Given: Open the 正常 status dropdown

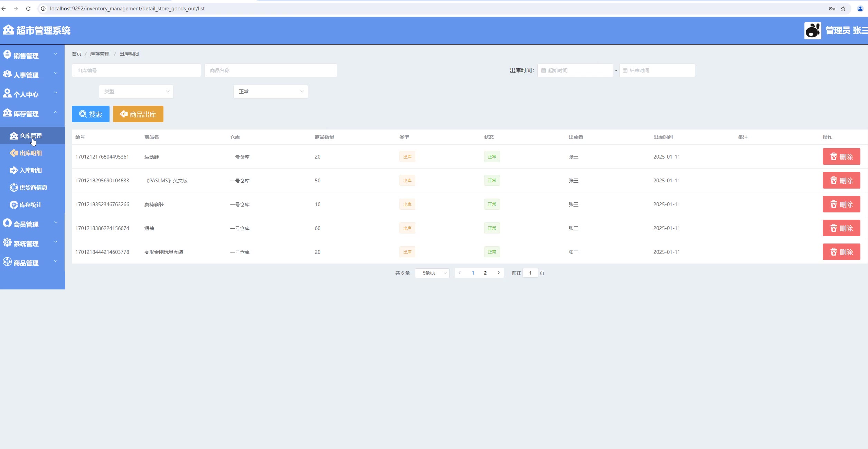Looking at the screenshot, I should (x=271, y=92).
